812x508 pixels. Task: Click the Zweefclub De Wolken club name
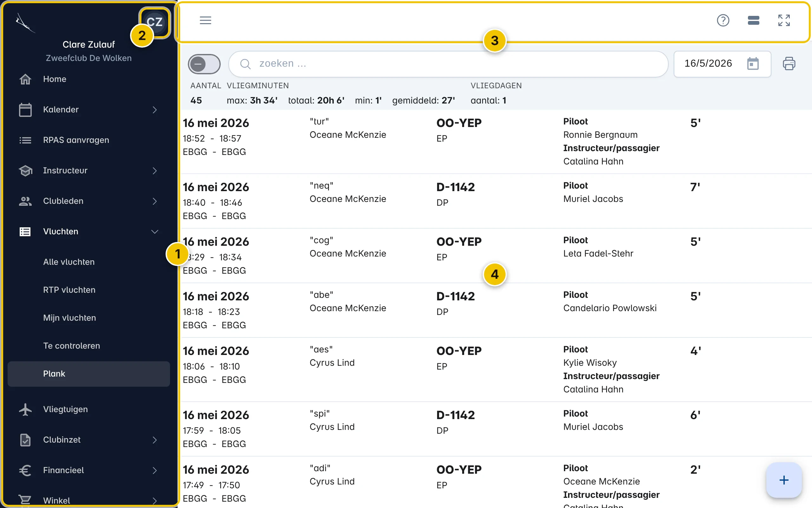coord(88,58)
